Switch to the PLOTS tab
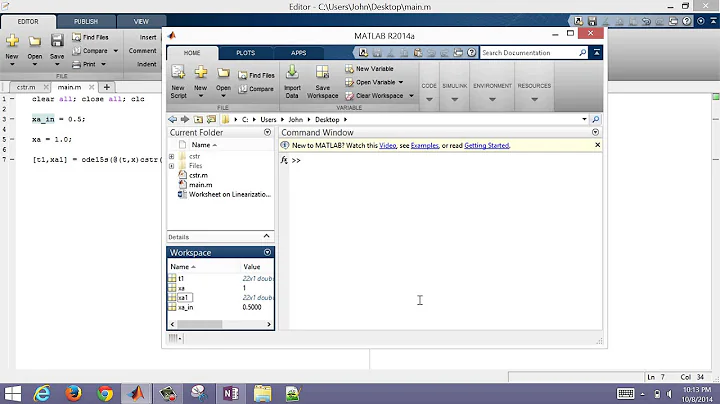The height and width of the screenshot is (404, 720). click(x=245, y=53)
